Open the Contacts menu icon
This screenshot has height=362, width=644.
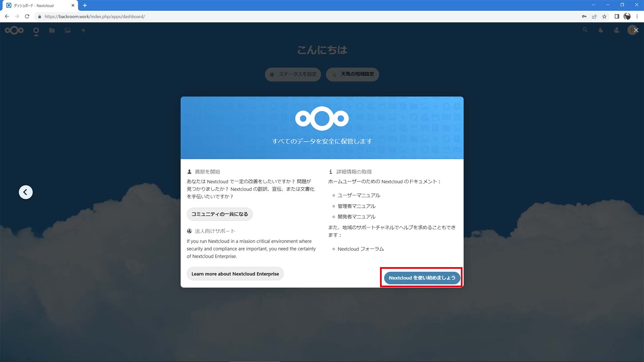click(616, 31)
